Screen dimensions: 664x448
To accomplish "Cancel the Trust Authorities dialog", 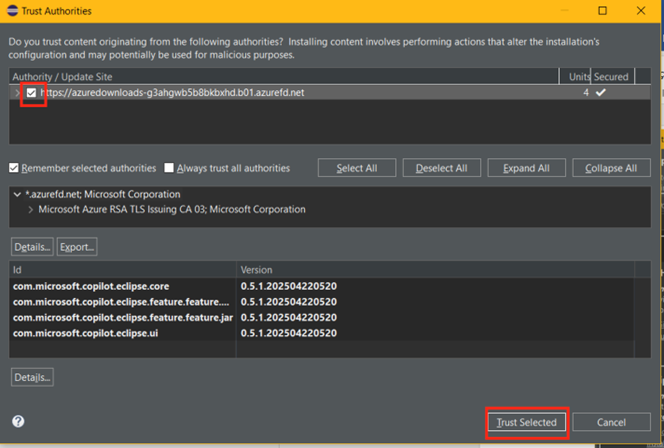I will pyautogui.click(x=611, y=422).
